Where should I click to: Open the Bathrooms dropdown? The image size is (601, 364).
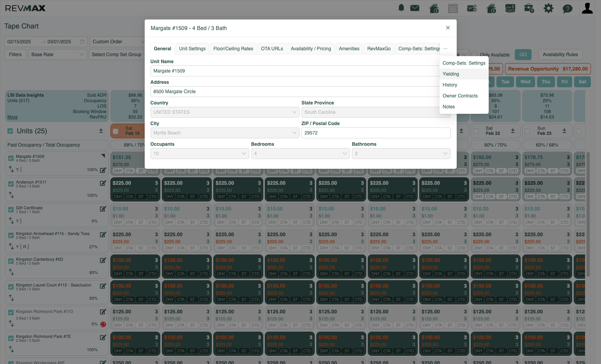click(x=401, y=154)
